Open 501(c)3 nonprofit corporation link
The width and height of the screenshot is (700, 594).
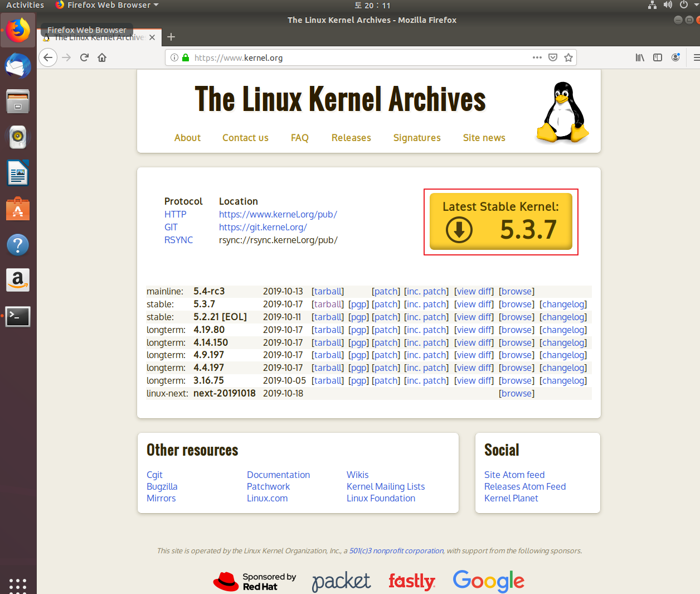[x=396, y=550]
